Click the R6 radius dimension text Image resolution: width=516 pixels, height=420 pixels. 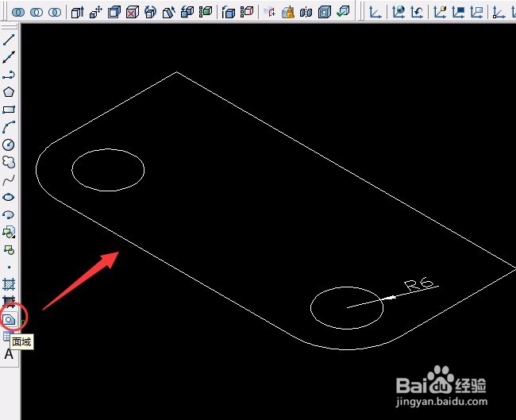coord(419,283)
